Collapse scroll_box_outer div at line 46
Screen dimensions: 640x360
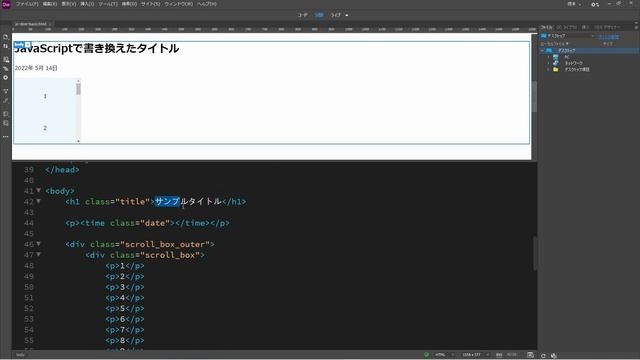tap(38, 244)
